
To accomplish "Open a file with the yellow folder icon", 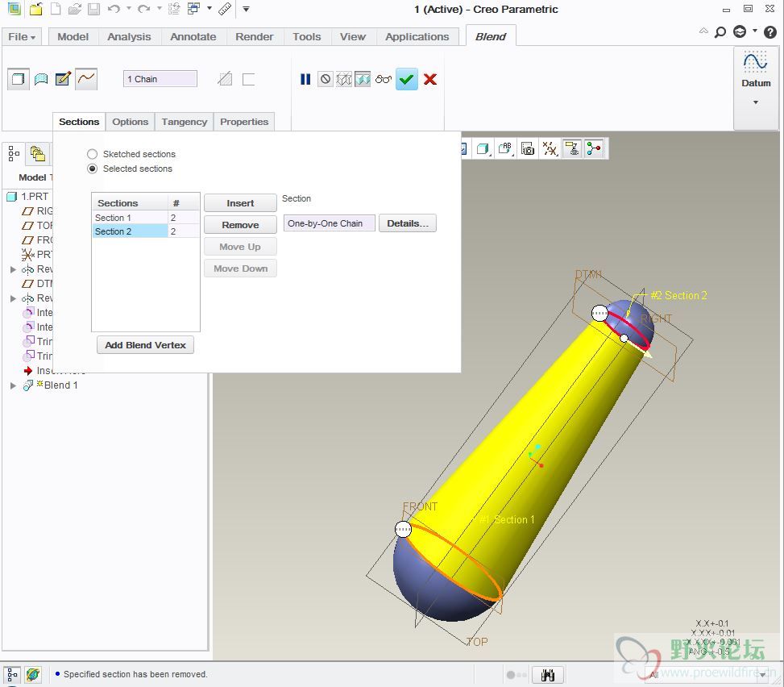I will coord(35,9).
